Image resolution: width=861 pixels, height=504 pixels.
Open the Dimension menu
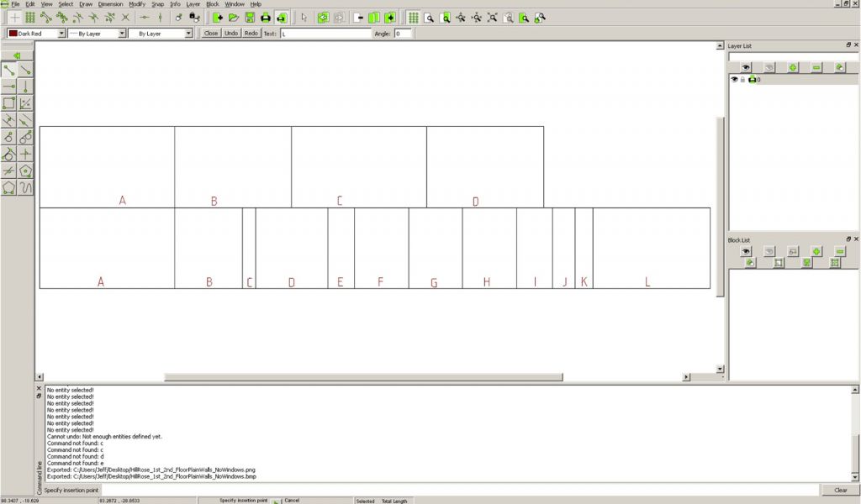pos(110,4)
